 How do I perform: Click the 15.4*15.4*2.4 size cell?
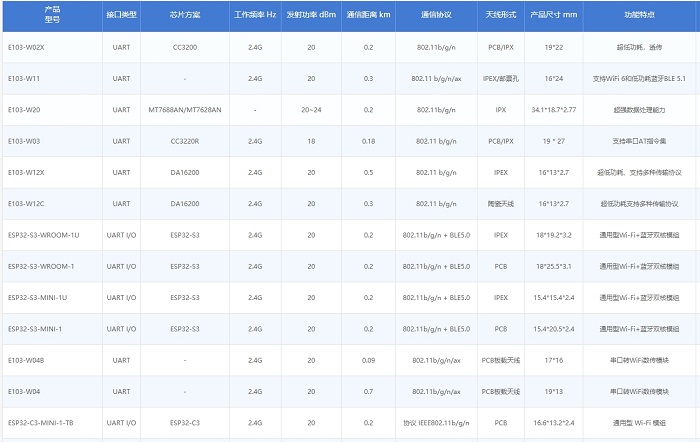pos(554,297)
